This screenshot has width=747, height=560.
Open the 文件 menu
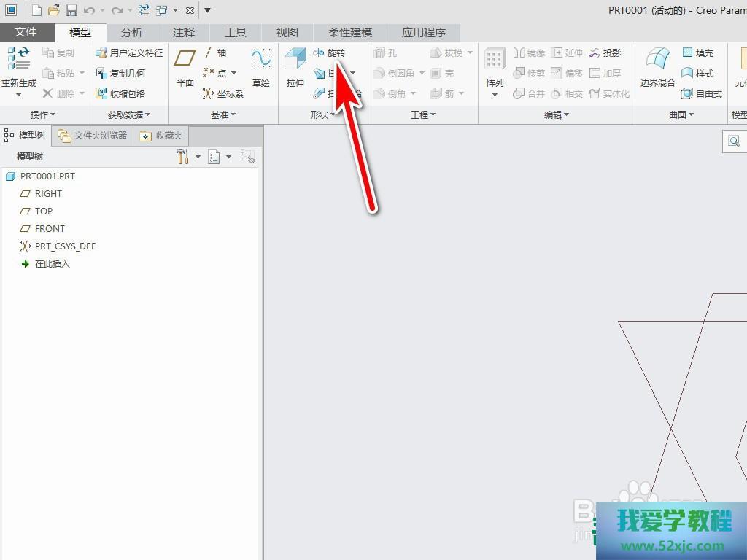[26, 32]
